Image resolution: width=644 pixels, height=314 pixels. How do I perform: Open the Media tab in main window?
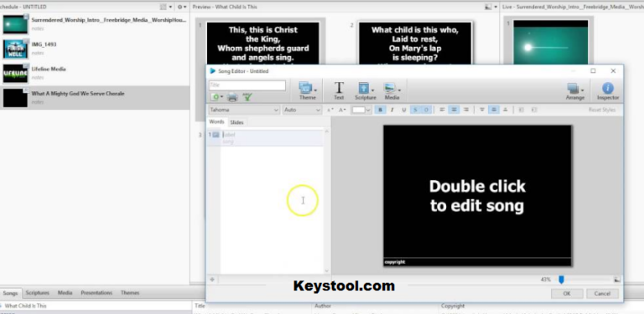click(65, 293)
